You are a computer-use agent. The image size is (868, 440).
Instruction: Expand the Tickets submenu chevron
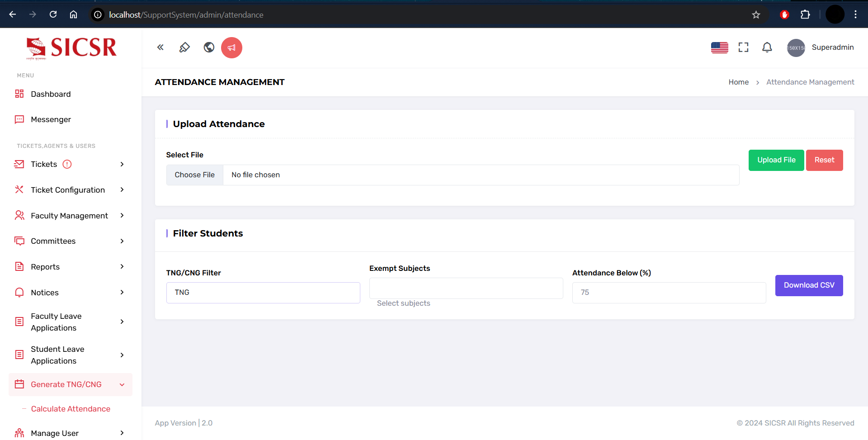122,164
